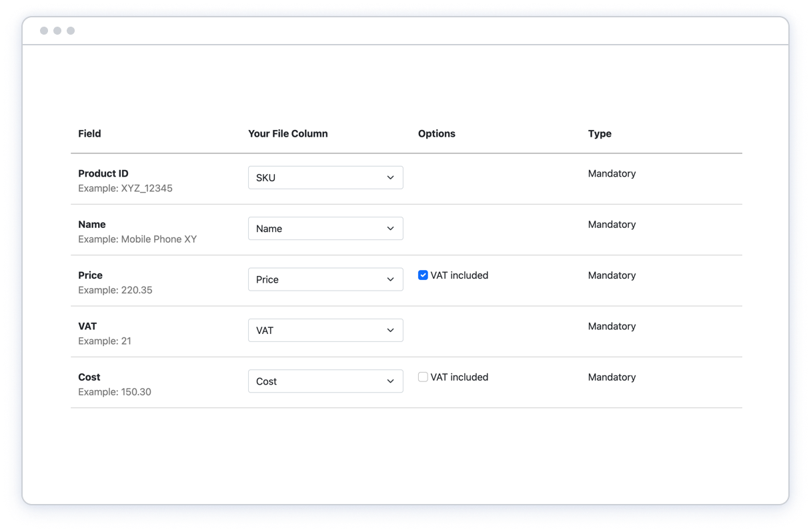Click the Field column header
The height and width of the screenshot is (532, 811).
pyautogui.click(x=89, y=133)
